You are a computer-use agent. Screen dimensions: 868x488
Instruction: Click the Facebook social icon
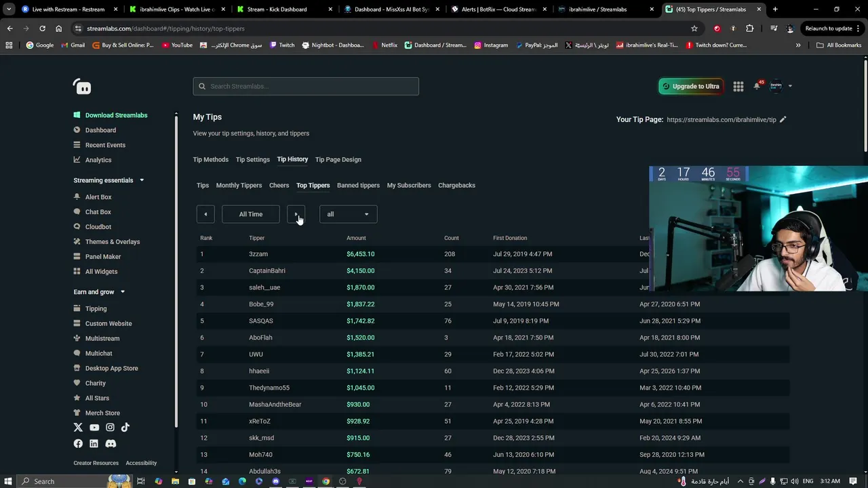[78, 443]
